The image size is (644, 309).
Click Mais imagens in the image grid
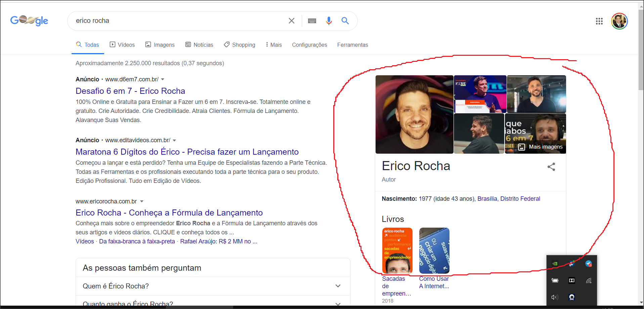coord(541,147)
